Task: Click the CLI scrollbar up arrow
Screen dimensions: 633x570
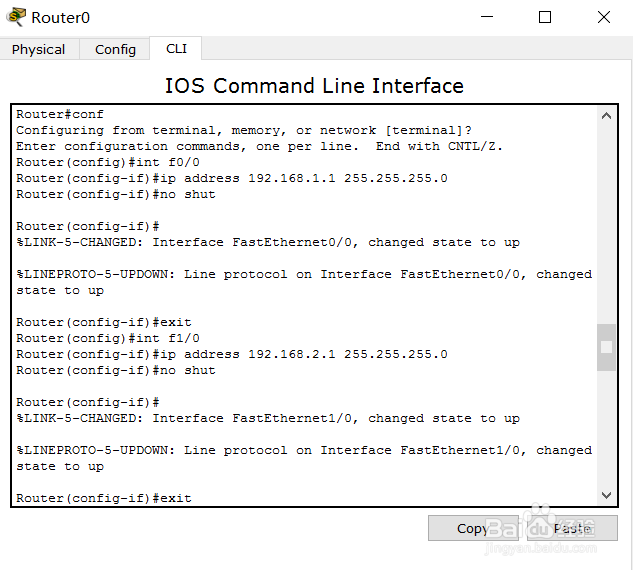Action: (x=606, y=115)
